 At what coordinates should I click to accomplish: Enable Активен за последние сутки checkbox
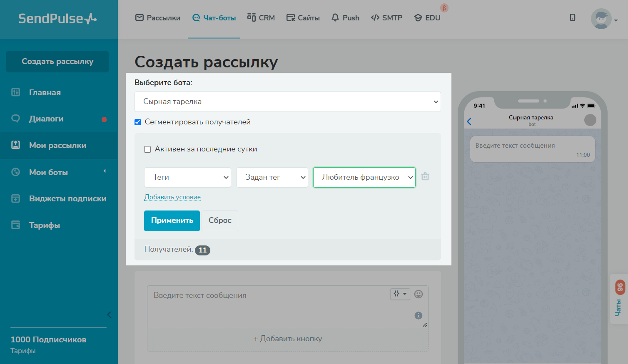point(147,149)
